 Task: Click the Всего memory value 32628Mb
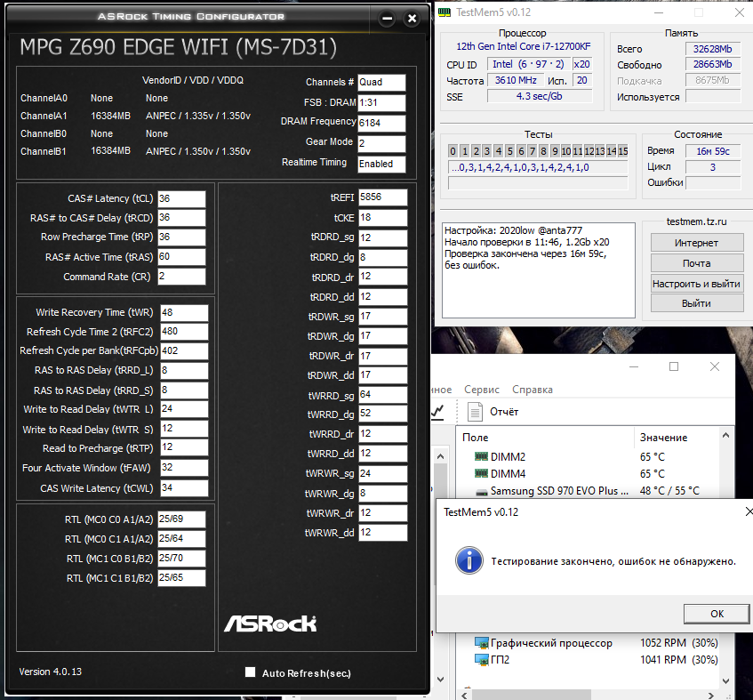(x=713, y=49)
